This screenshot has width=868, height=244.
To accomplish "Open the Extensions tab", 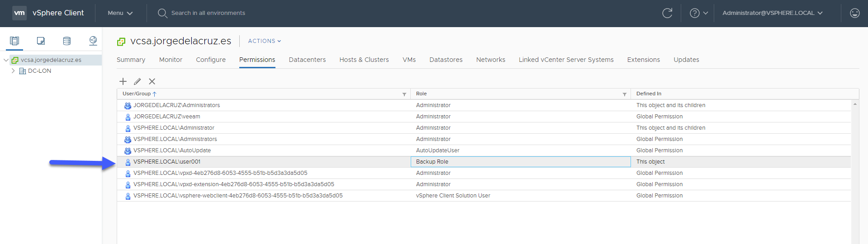I will (644, 60).
